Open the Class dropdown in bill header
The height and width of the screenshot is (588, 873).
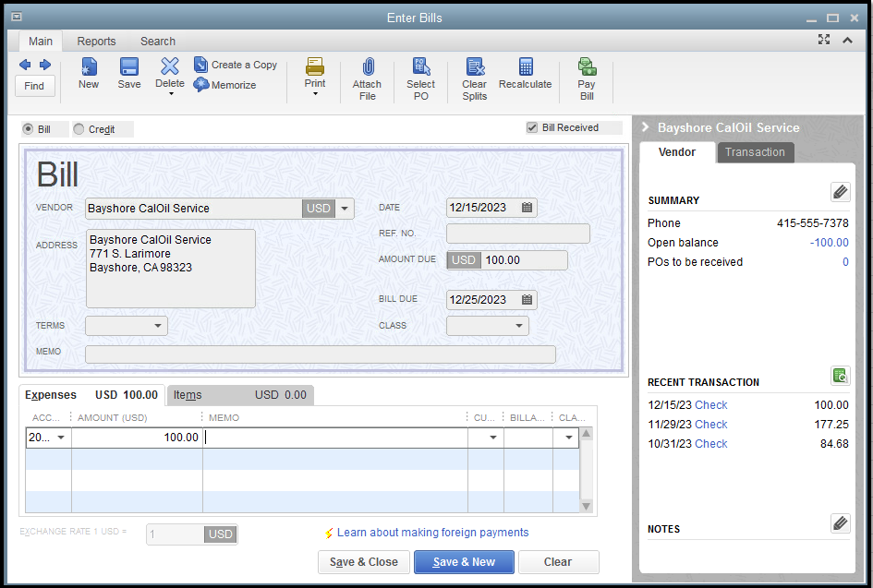click(x=519, y=326)
